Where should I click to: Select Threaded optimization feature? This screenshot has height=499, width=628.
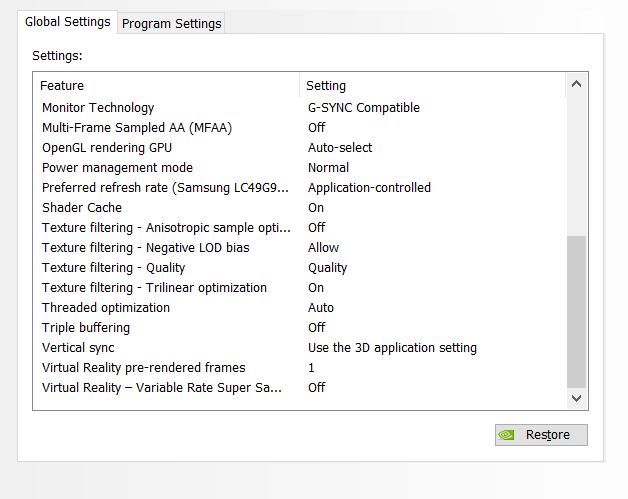106,308
